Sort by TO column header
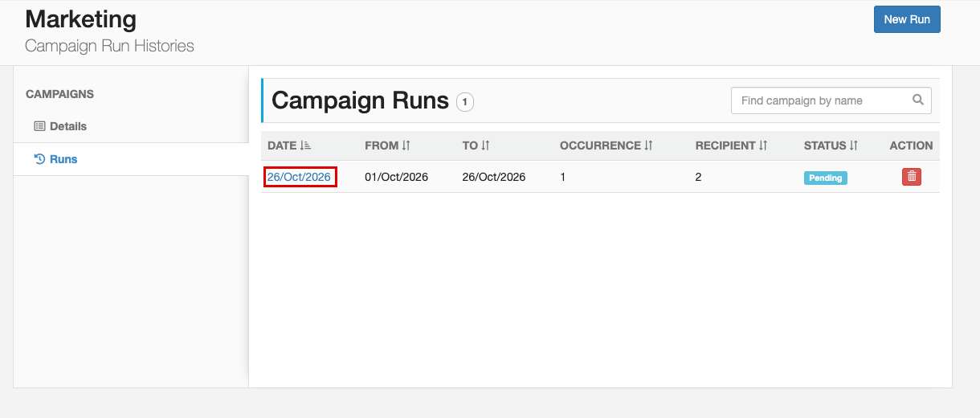Viewport: 980px width, 418px height. (x=476, y=145)
